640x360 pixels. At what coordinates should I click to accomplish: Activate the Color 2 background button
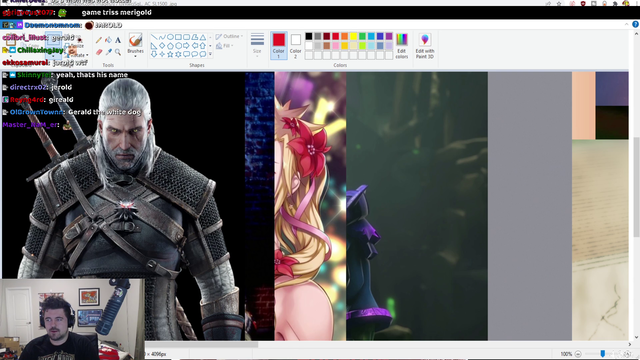(296, 45)
